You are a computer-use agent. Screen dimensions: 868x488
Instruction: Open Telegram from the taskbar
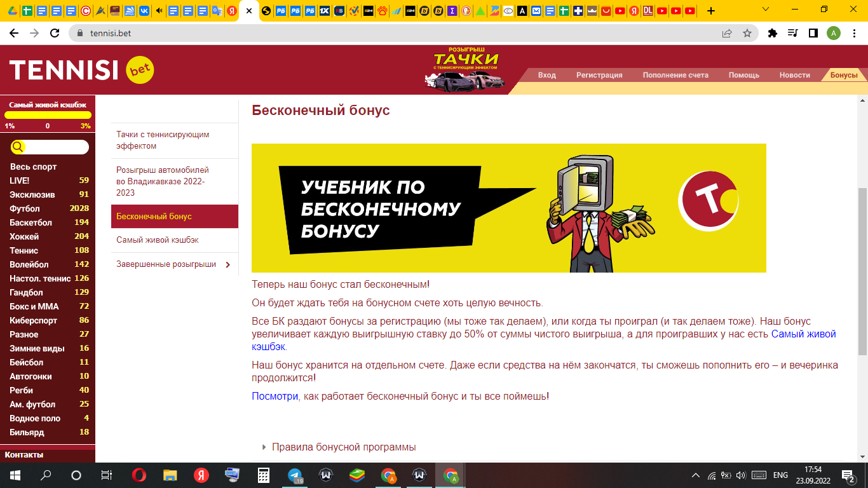[295, 475]
